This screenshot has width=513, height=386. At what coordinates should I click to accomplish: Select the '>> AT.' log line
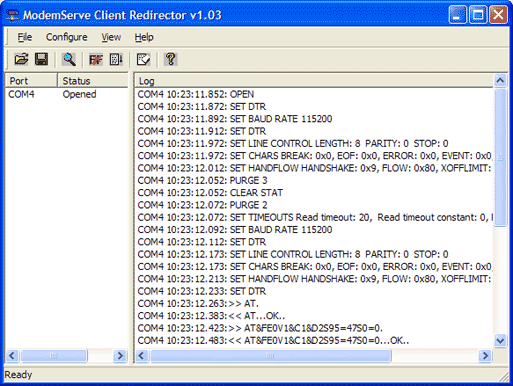(x=198, y=304)
